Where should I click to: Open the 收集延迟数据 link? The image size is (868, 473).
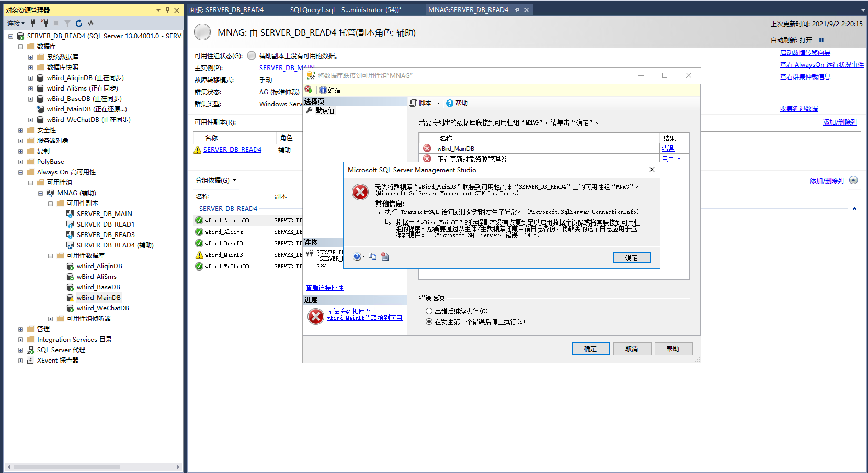coord(799,109)
